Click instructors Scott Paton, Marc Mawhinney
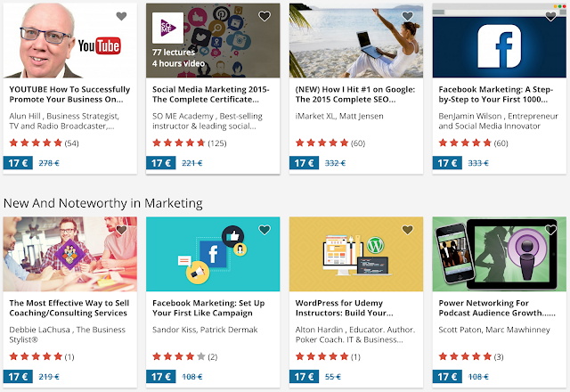This screenshot has width=570, height=392. pos(494,330)
